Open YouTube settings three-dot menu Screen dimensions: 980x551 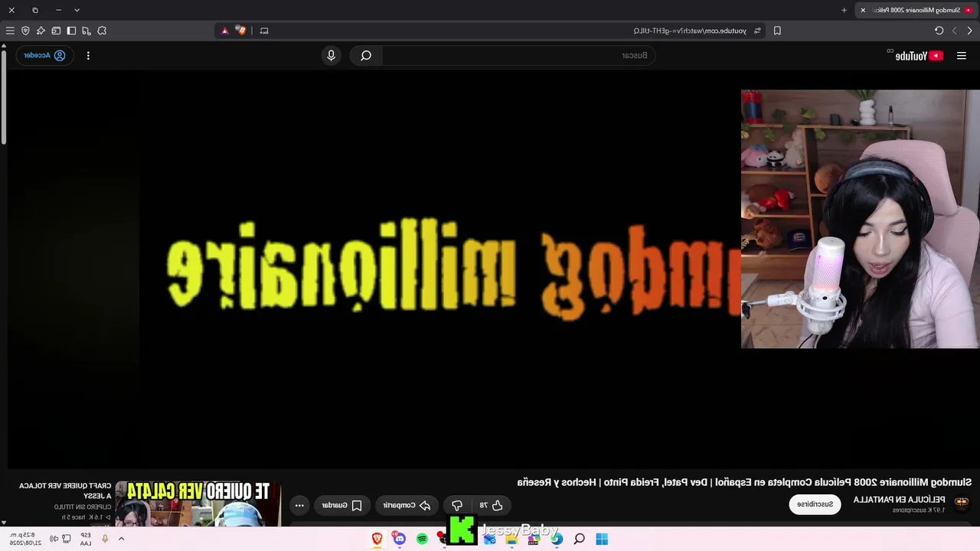88,55
